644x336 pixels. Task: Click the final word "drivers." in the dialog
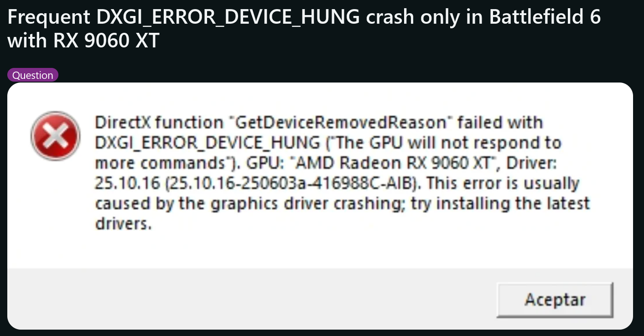pos(123,223)
